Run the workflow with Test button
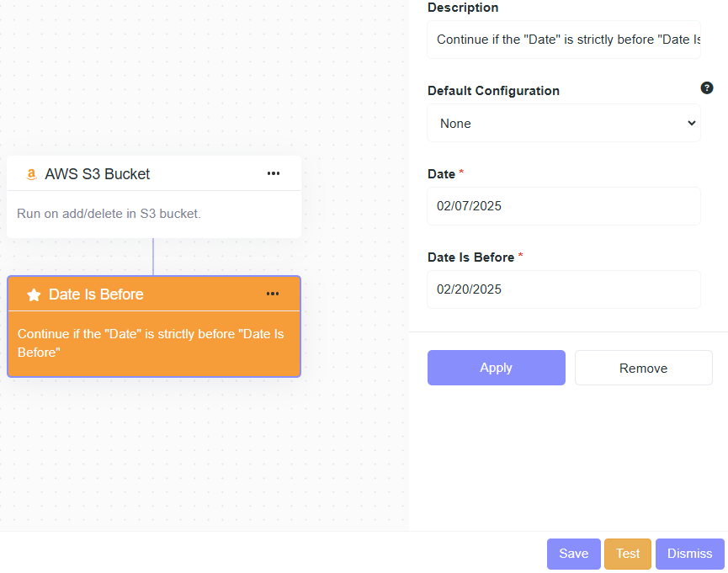The width and height of the screenshot is (728, 573). (628, 554)
